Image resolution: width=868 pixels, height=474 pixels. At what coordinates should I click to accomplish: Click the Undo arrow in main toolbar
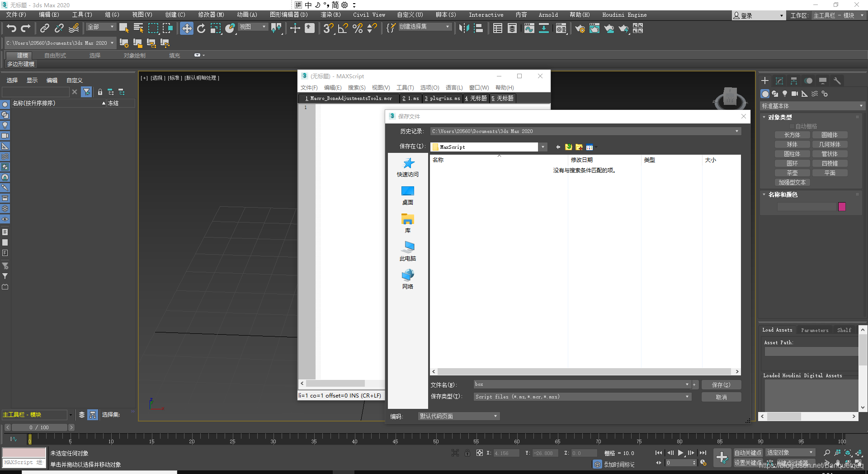[x=11, y=28]
